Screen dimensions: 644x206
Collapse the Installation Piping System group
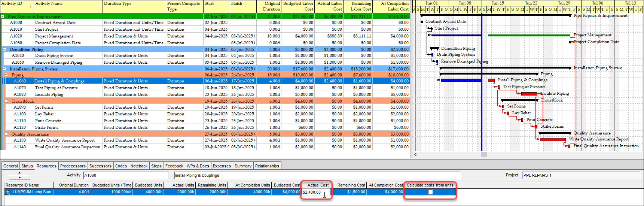click(4, 69)
